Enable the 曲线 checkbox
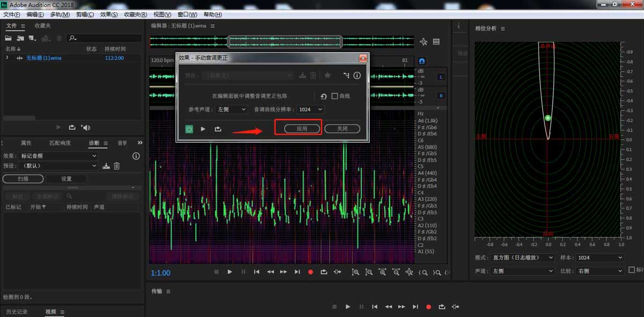 [x=335, y=96]
